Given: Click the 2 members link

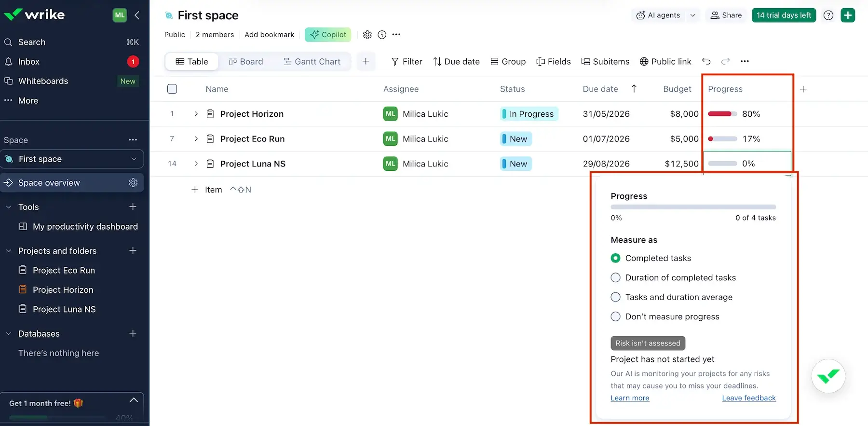Looking at the screenshot, I should coord(215,35).
